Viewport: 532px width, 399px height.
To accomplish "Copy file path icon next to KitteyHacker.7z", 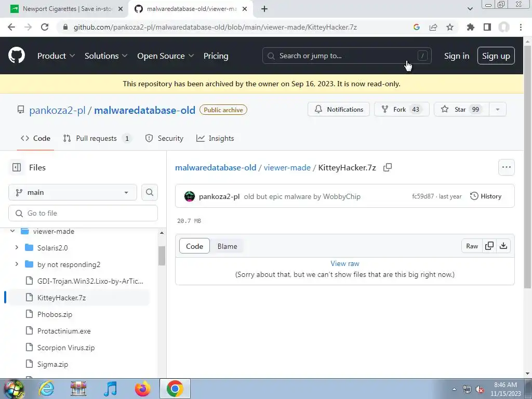I will pyautogui.click(x=388, y=167).
